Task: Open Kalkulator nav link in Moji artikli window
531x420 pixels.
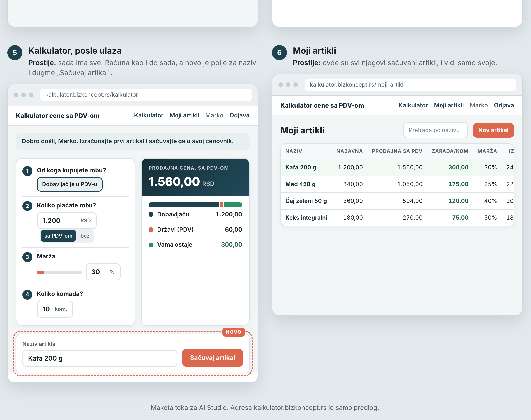Action: click(413, 105)
